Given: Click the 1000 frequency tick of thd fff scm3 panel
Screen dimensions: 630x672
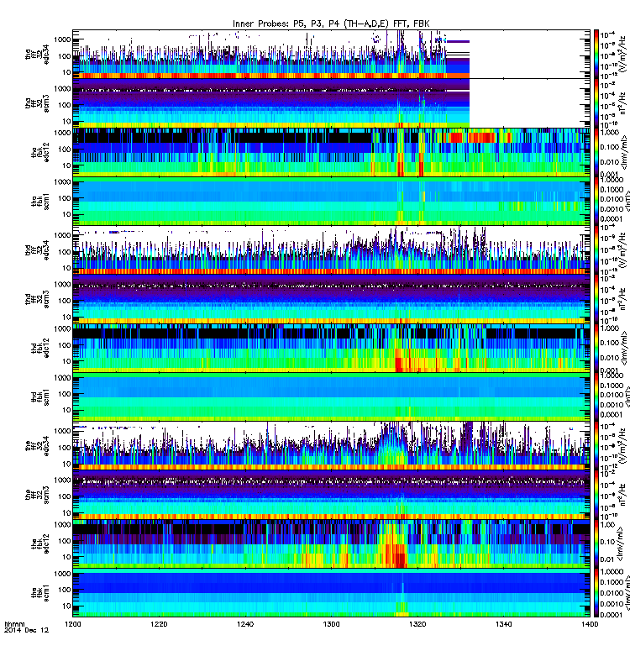Looking at the screenshot, I should click(62, 284).
